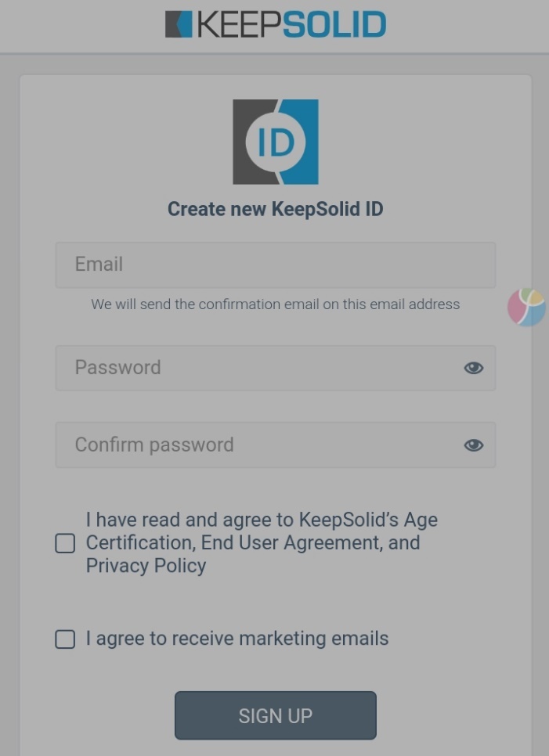
Task: Click the blue SOLID part of header logo
Action: tap(334, 24)
